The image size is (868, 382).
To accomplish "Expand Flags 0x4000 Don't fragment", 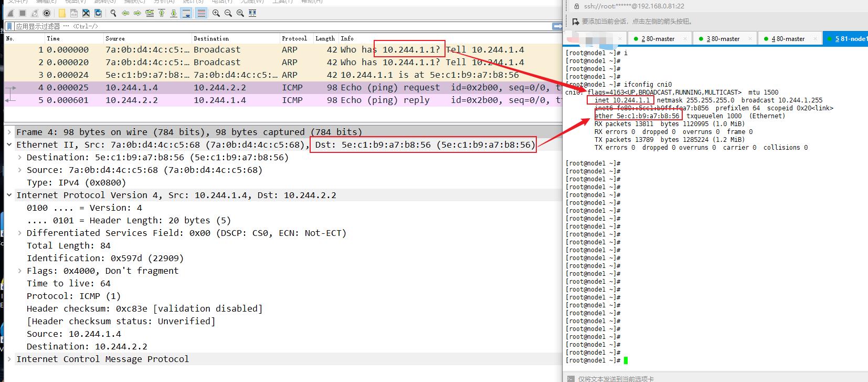I will tap(20, 271).
